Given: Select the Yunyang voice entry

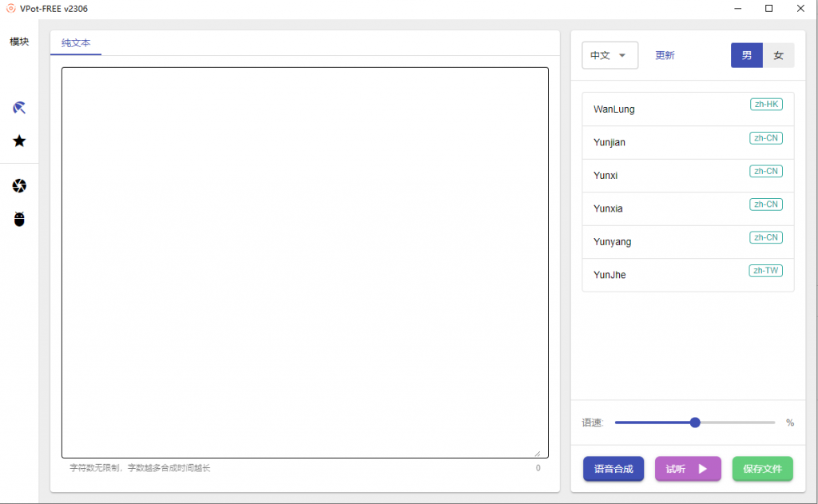Looking at the screenshot, I should click(687, 241).
